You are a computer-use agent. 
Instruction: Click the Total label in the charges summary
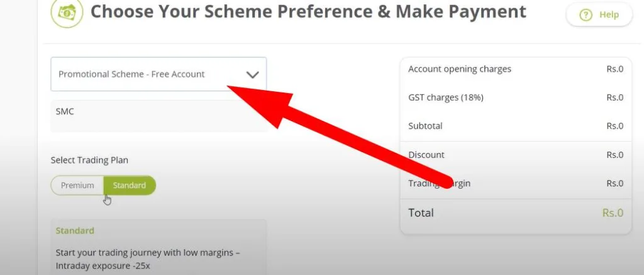pyautogui.click(x=421, y=213)
